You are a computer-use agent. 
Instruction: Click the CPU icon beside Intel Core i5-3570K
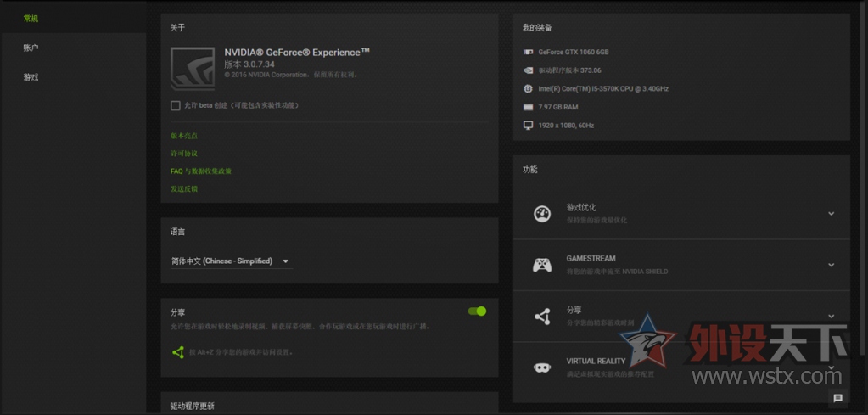[528, 88]
